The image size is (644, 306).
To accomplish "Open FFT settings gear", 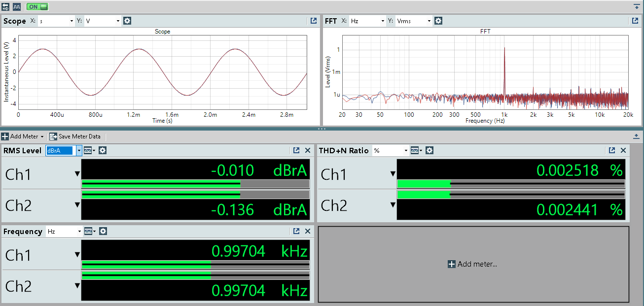I will (x=438, y=21).
